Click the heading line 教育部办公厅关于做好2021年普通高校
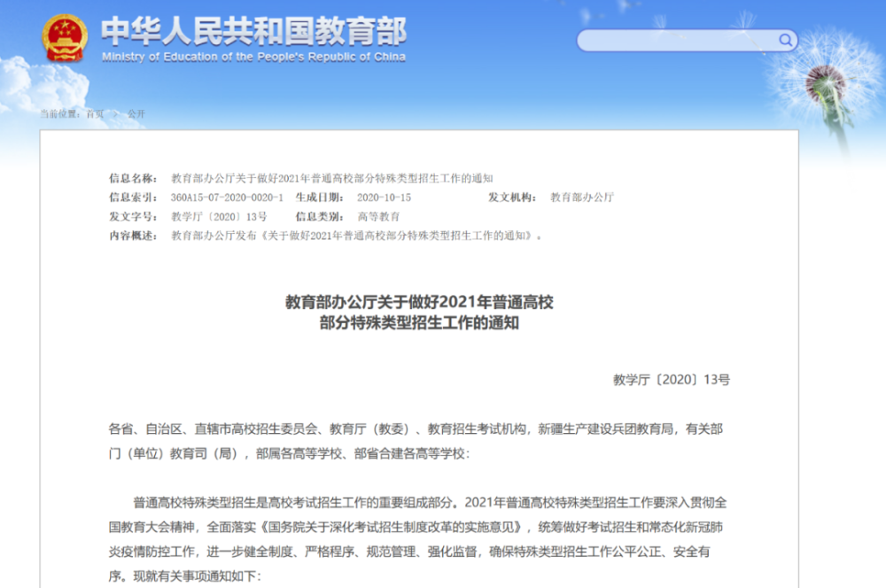 [x=419, y=302]
